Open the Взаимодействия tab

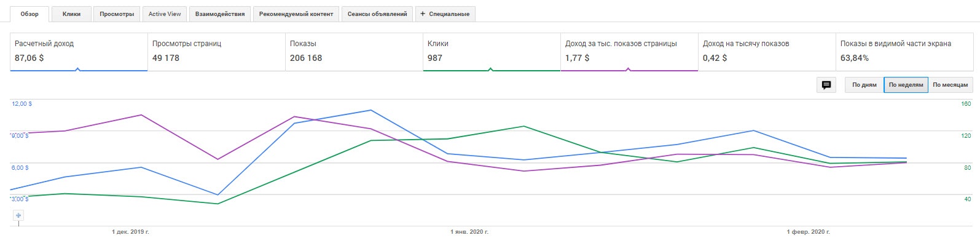pyautogui.click(x=220, y=14)
